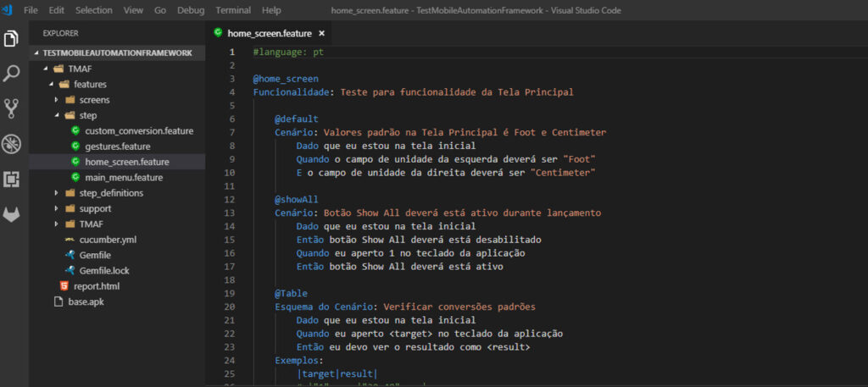This screenshot has height=387, width=868.
Task: Open the Selection menu
Action: click(x=93, y=10)
